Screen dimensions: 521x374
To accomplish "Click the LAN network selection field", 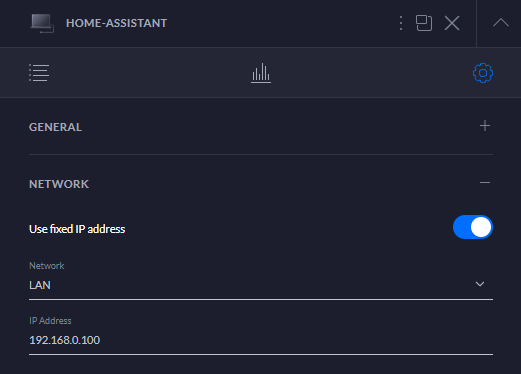I will pyautogui.click(x=261, y=285).
